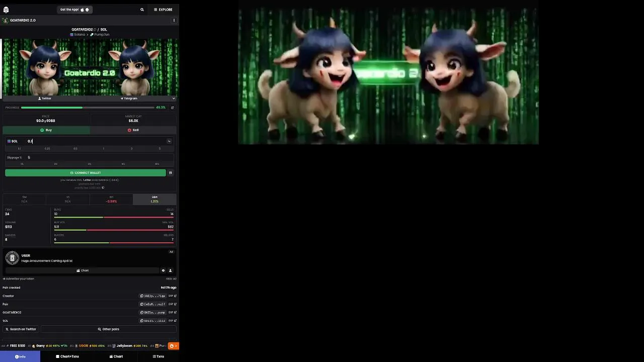Open the GOATARDIO2 EXP explorer link
The width and height of the screenshot is (644, 362).
click(x=172, y=313)
